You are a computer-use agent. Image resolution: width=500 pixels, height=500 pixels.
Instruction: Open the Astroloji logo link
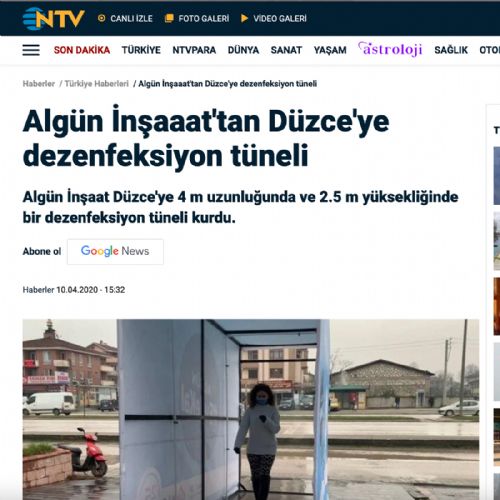click(x=390, y=49)
